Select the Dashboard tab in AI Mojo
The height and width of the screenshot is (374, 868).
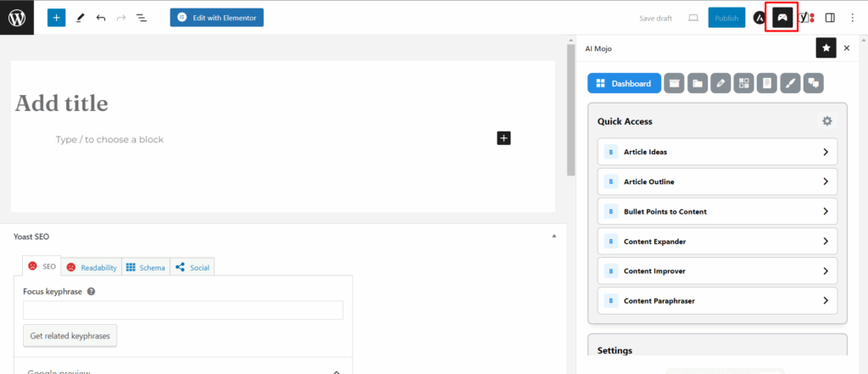pos(624,84)
